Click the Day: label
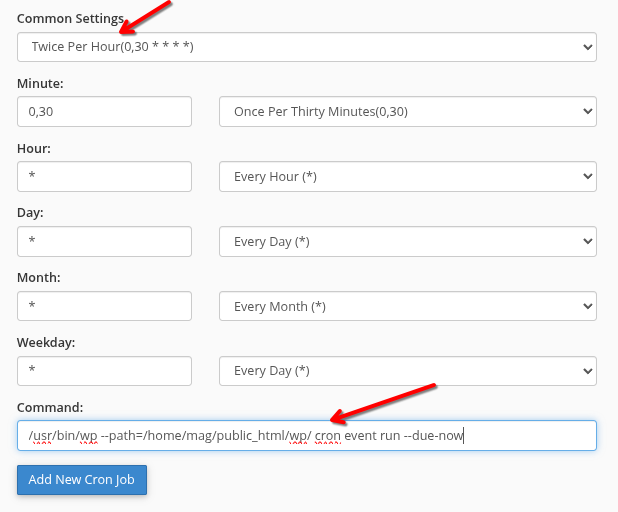618x512 pixels. tap(30, 213)
